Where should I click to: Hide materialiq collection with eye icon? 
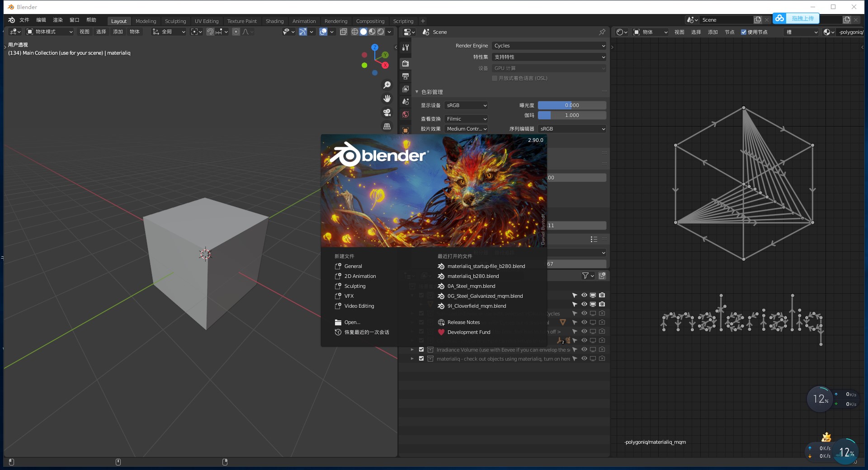[x=584, y=358]
